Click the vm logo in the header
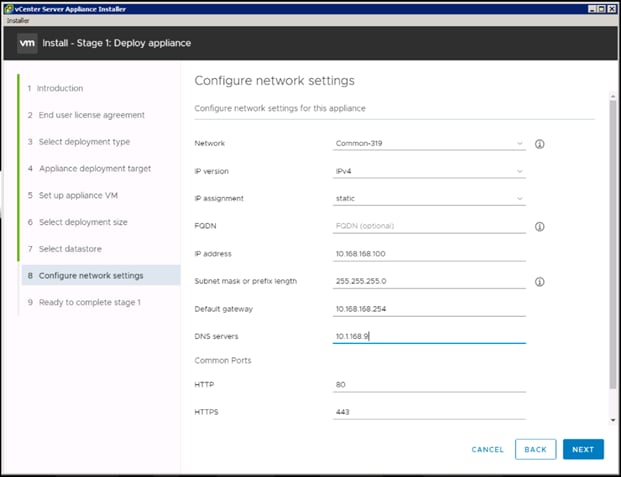Image resolution: width=621 pixels, height=477 pixels. pyautogui.click(x=27, y=43)
